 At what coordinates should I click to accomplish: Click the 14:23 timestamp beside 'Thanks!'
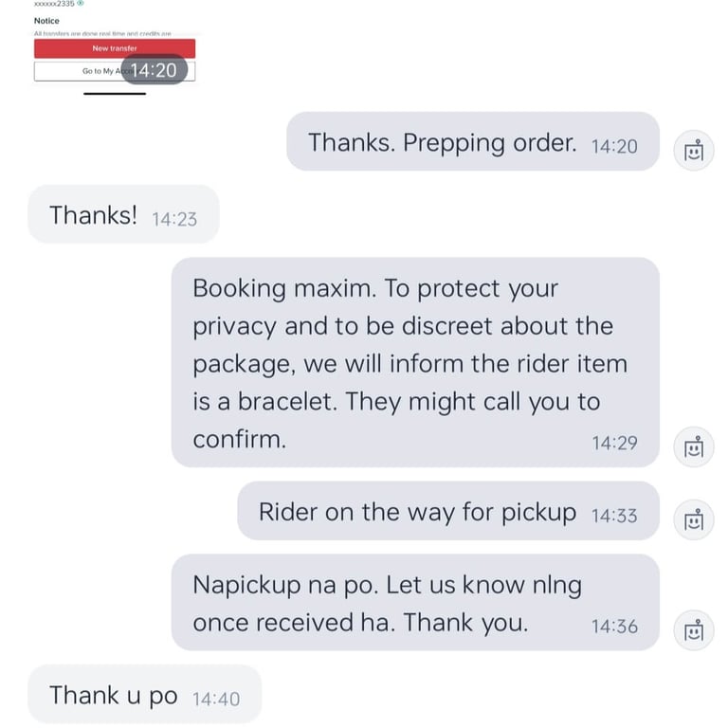(174, 219)
